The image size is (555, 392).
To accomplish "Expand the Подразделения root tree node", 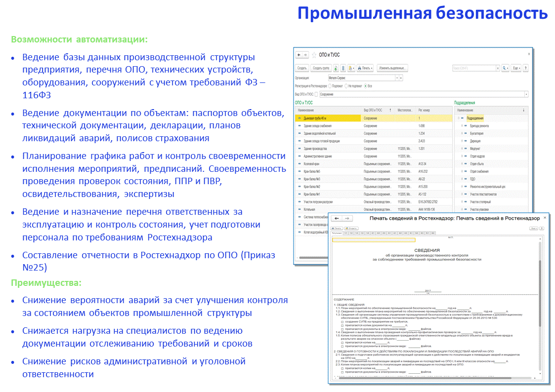I will tap(458, 118).
